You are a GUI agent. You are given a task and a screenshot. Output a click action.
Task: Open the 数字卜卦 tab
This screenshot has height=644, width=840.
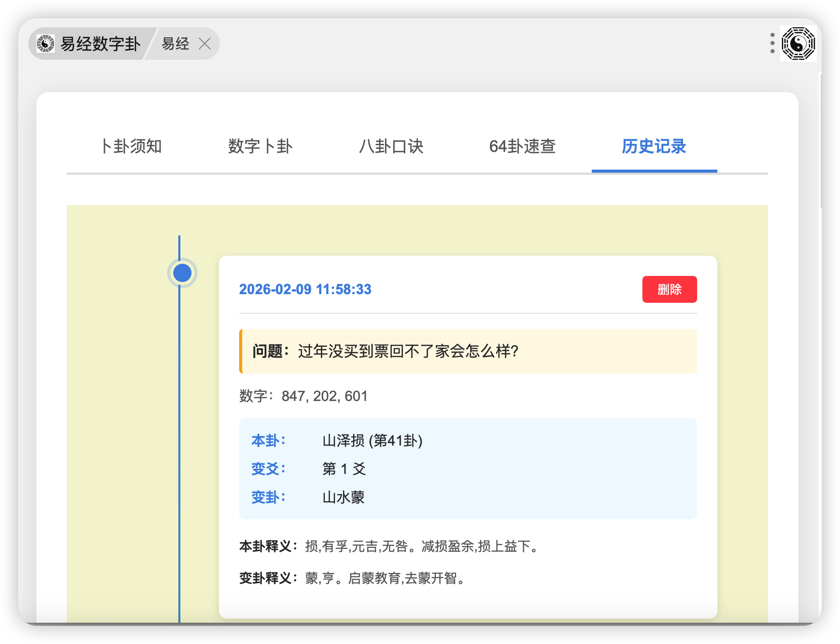point(260,146)
